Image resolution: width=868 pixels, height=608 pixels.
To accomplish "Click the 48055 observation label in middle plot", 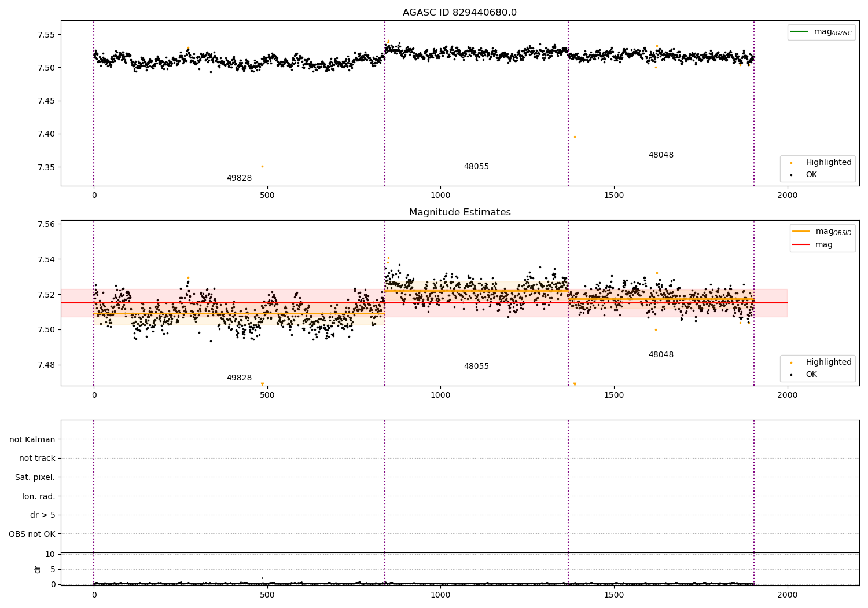I will [x=476, y=367].
